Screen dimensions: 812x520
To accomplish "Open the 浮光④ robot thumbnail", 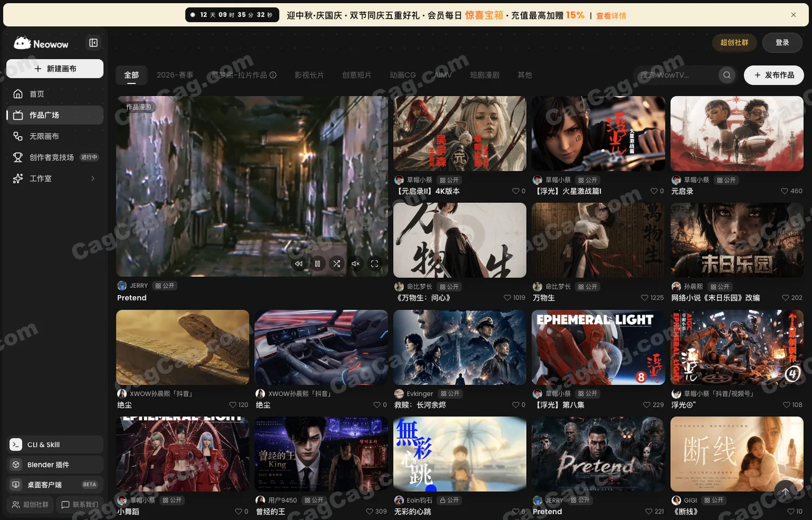I will point(737,347).
